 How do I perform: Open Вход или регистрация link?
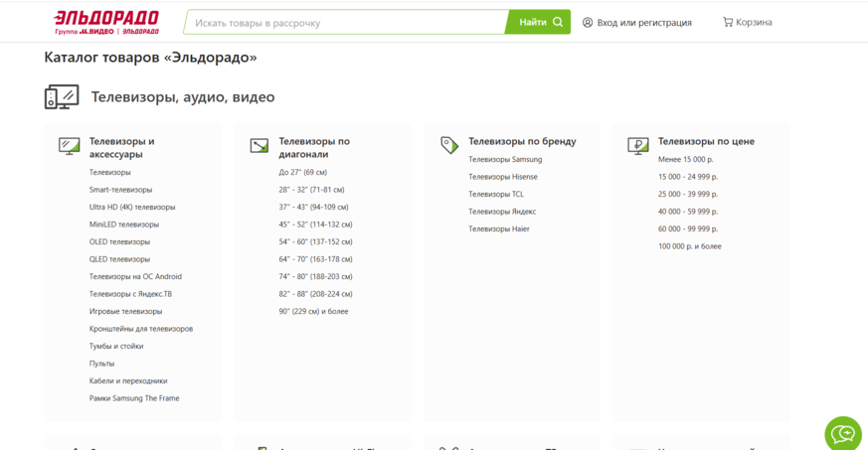click(x=644, y=23)
